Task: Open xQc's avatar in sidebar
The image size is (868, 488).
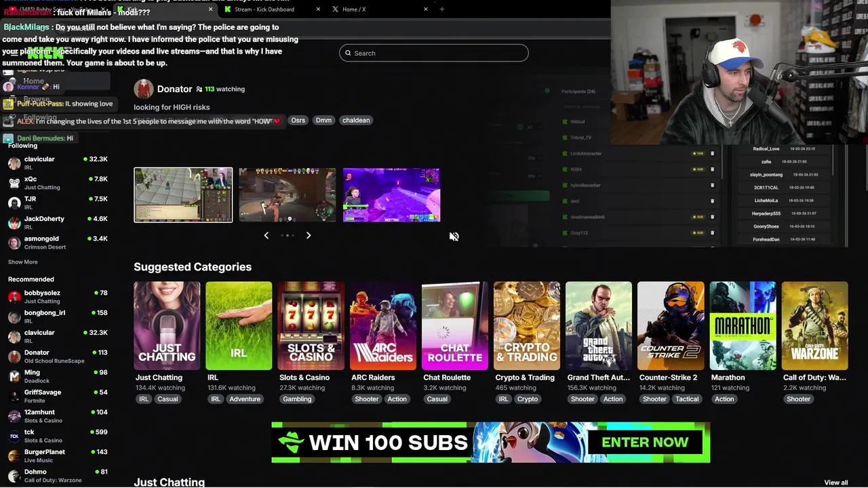Action: click(14, 183)
